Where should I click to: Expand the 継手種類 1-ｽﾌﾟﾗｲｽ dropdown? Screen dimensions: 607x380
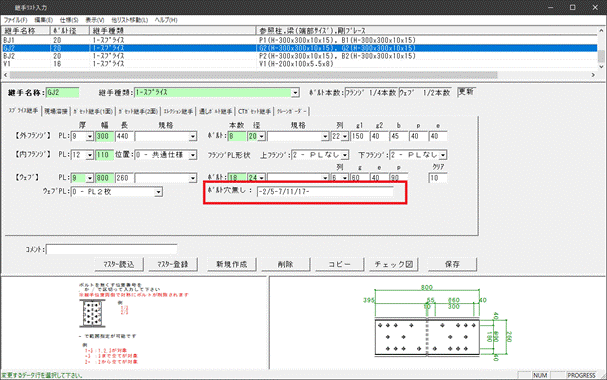pyautogui.click(x=295, y=93)
